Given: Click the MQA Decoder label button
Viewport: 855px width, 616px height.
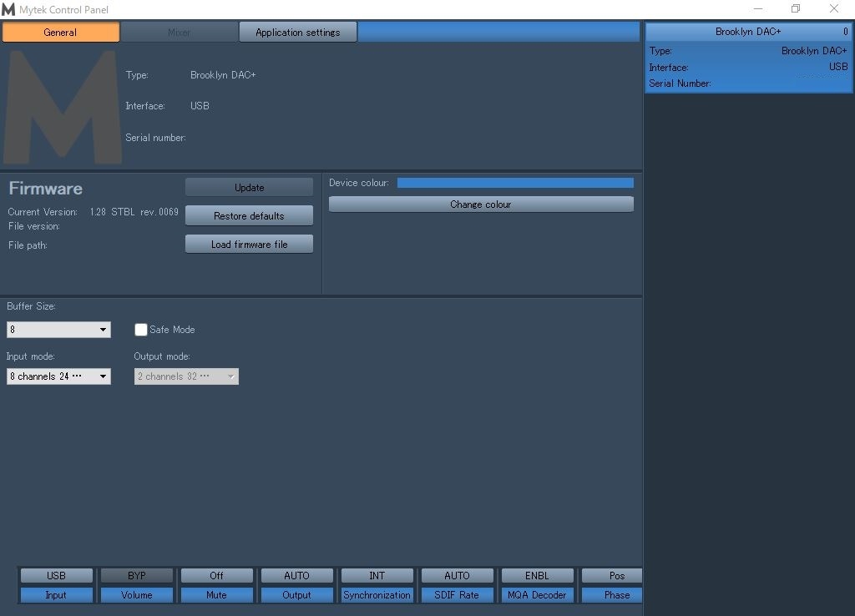Looking at the screenshot, I should [537, 595].
